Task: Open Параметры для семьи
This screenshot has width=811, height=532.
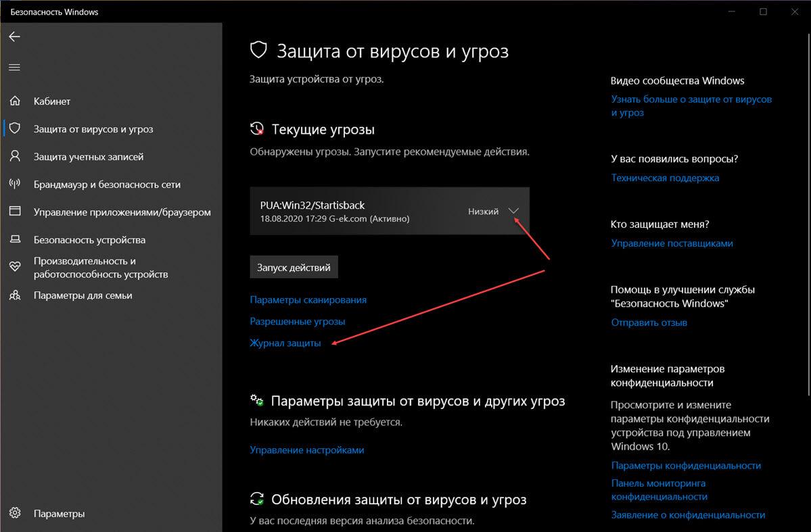Action: pyautogui.click(x=83, y=295)
